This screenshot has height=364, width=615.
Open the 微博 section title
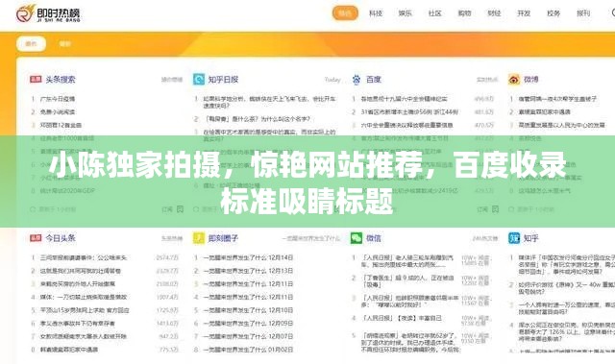(x=531, y=80)
